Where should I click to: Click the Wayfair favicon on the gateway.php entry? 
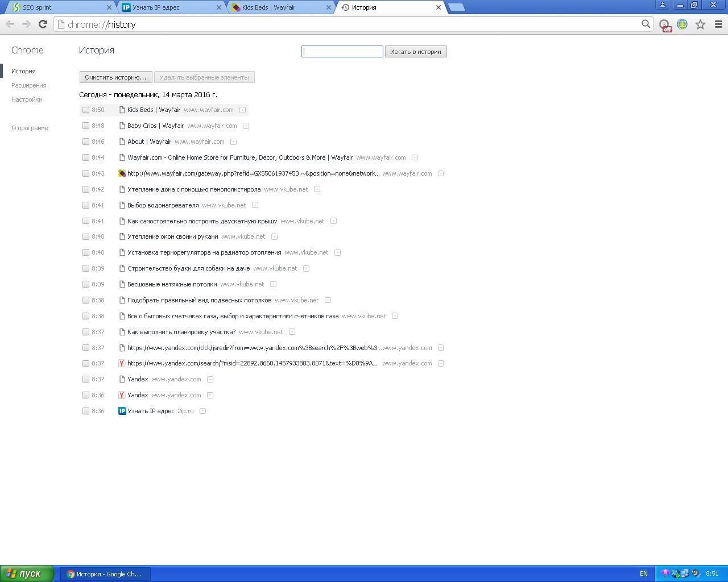point(122,173)
